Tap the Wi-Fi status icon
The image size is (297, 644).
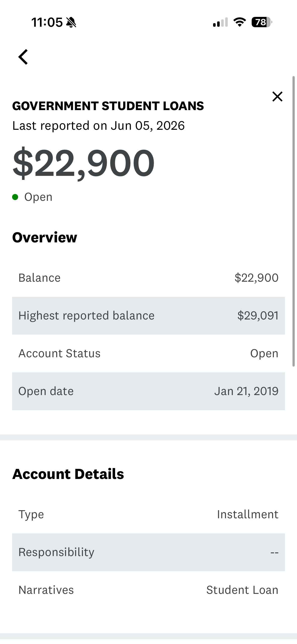(240, 22)
